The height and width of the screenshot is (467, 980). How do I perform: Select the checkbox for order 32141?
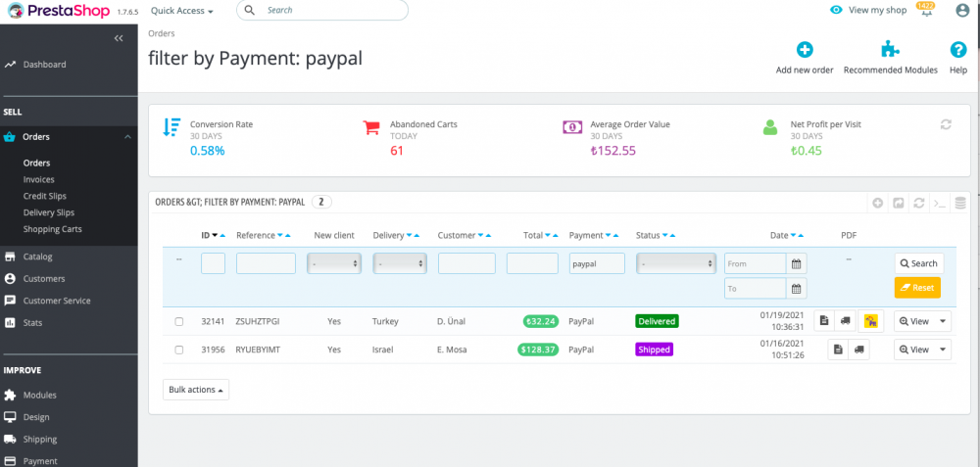click(179, 321)
